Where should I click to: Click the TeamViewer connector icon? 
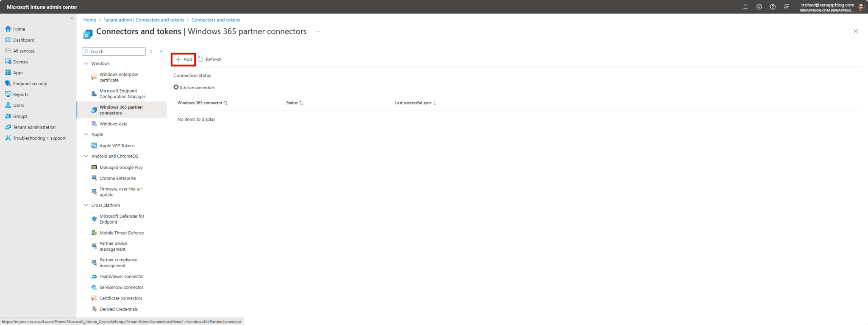tap(94, 277)
